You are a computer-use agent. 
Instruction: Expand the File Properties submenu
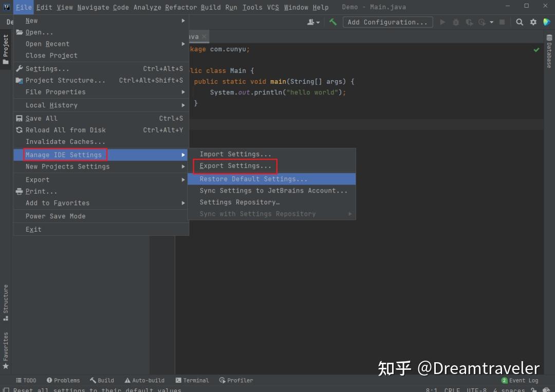pyautogui.click(x=101, y=92)
